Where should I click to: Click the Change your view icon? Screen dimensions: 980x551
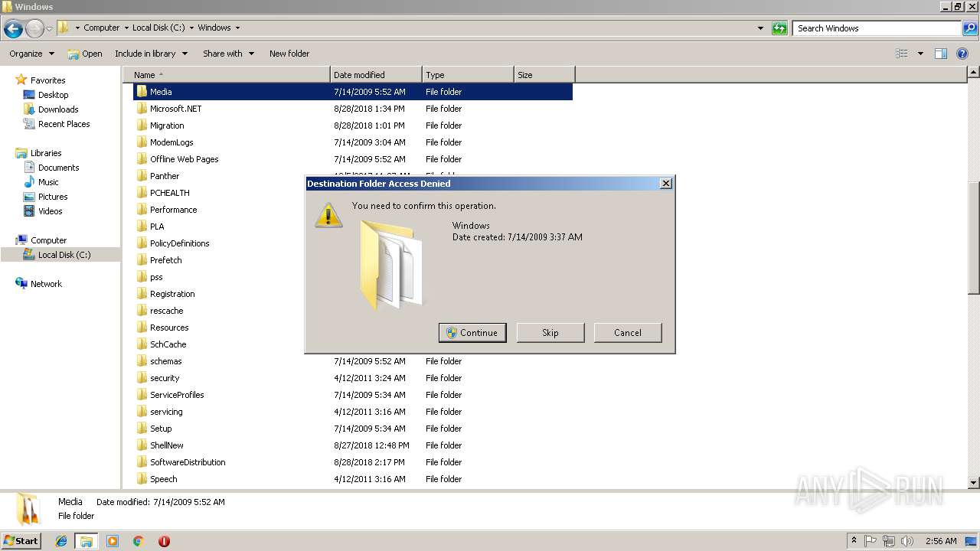[902, 54]
